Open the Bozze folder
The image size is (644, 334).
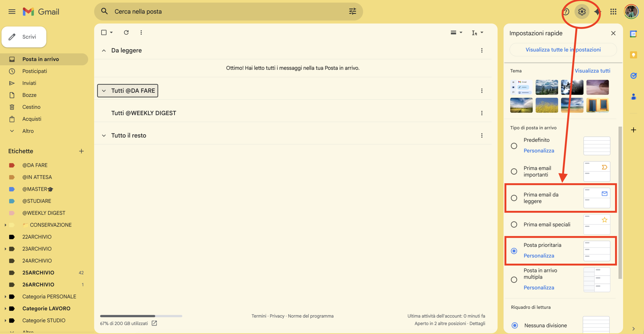[x=29, y=95]
